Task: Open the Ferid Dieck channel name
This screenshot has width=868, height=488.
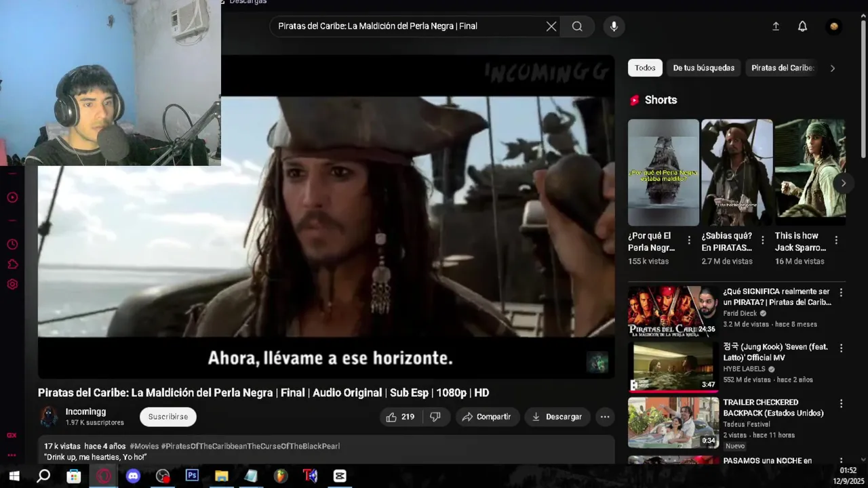Action: 740,314
